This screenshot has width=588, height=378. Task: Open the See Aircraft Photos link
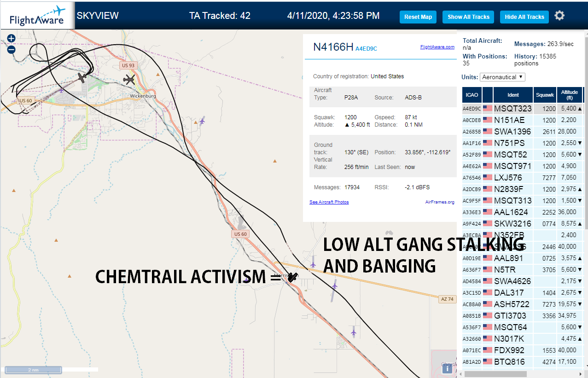click(329, 202)
